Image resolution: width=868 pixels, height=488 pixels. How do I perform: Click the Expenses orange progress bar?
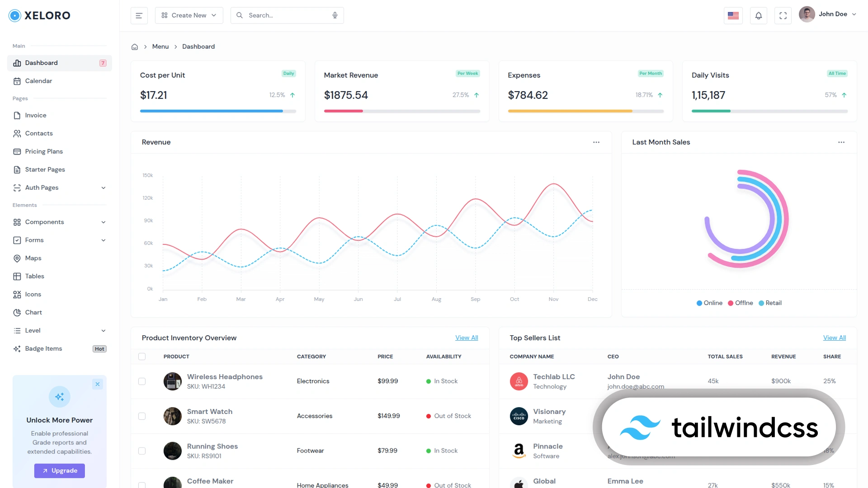point(570,111)
